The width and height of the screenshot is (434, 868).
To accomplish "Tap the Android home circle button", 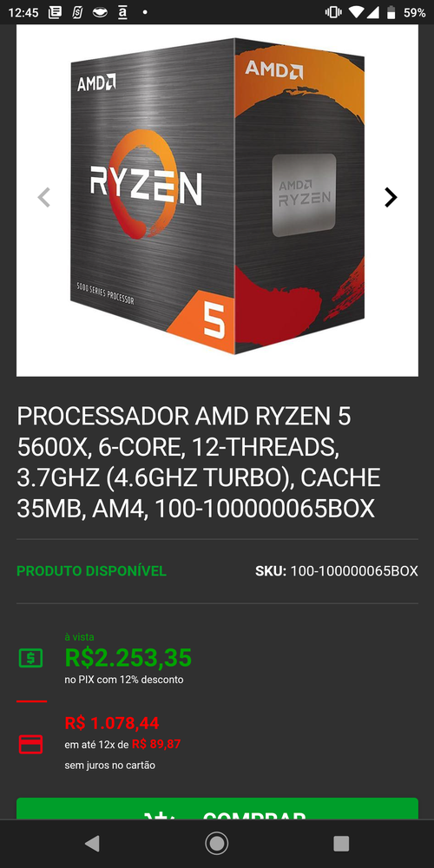I will point(216,843).
